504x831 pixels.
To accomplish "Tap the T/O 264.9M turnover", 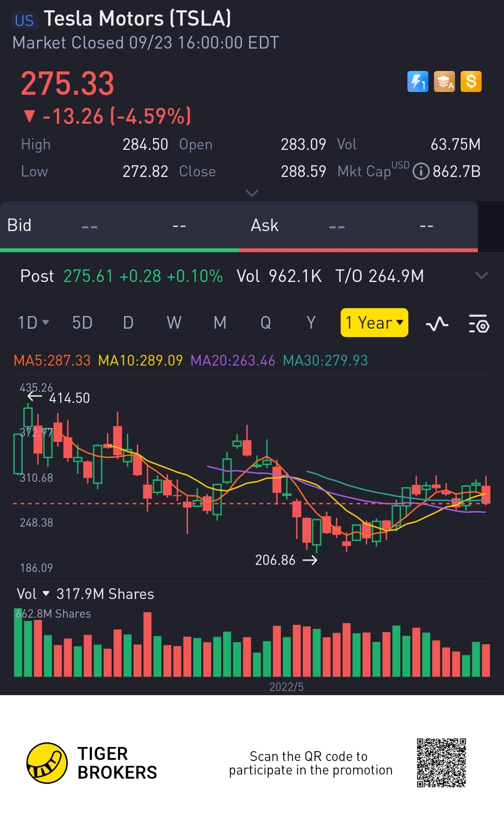I will 379,276.
